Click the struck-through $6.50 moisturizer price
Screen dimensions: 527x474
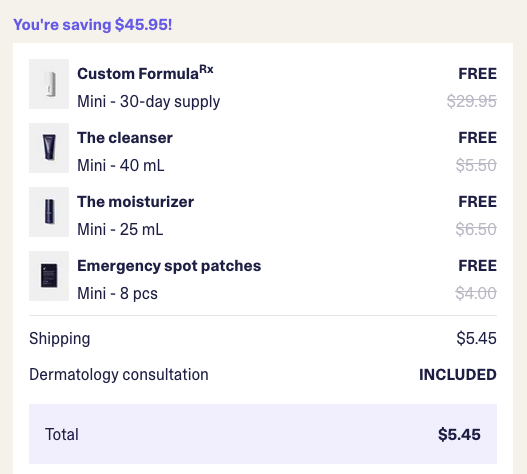coord(476,229)
